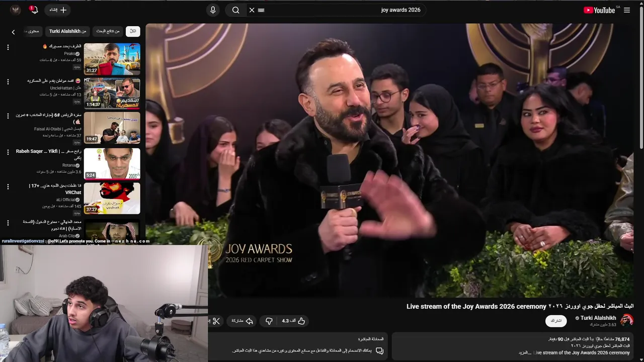Open the Rotana Rabeh Saqer video thumbnail, duration 5:24

point(112,163)
